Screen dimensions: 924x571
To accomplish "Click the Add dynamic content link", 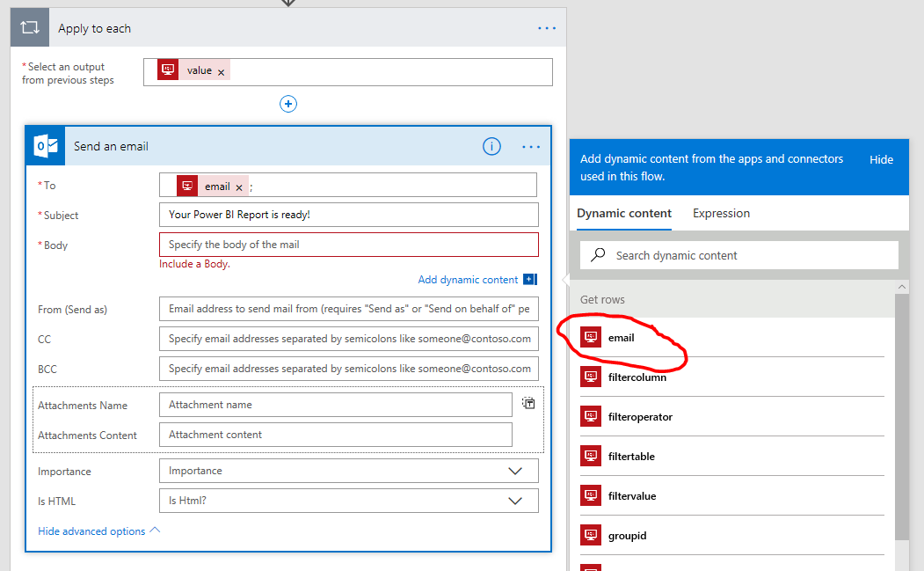I will point(469,280).
